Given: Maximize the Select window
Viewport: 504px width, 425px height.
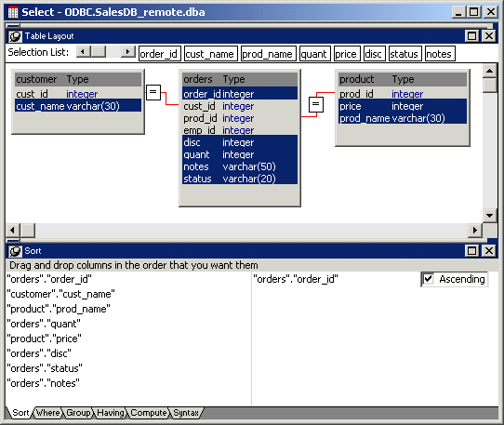Looking at the screenshot, I should coord(474,12).
